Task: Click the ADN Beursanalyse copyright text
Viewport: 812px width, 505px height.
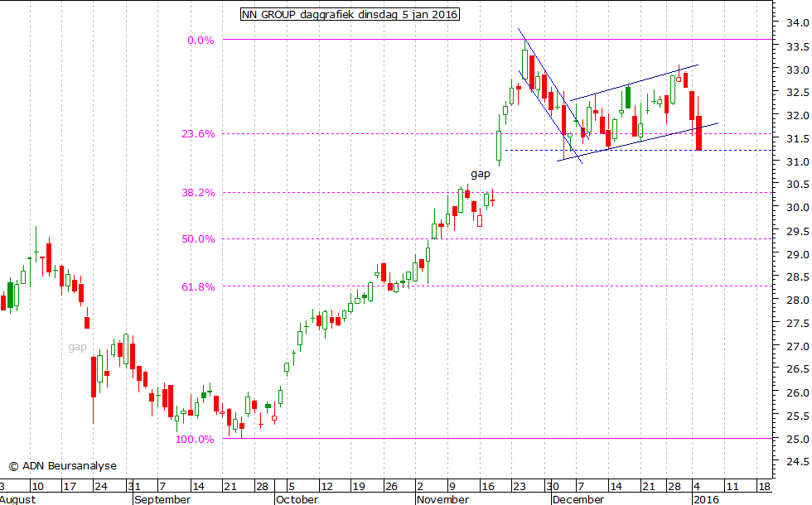Action: [63, 465]
